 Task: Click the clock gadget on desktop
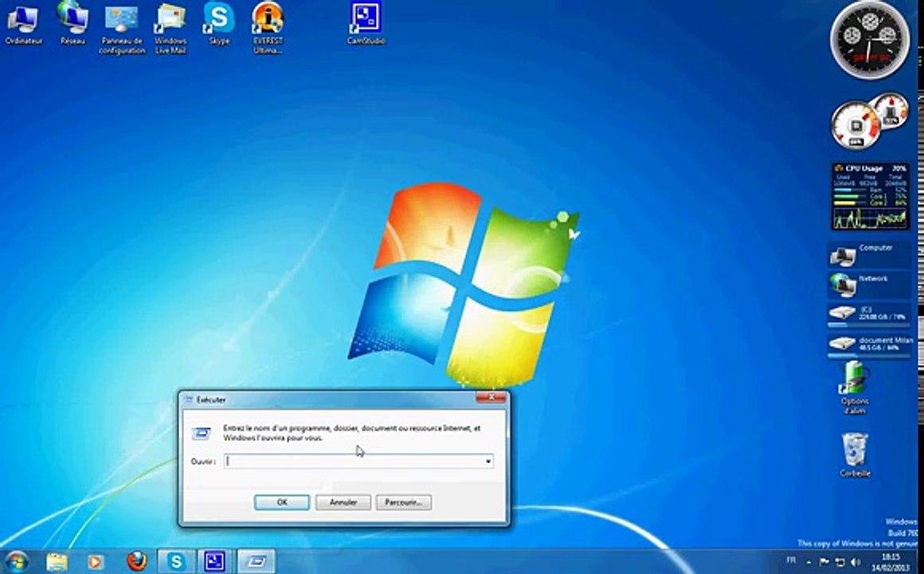(x=870, y=40)
